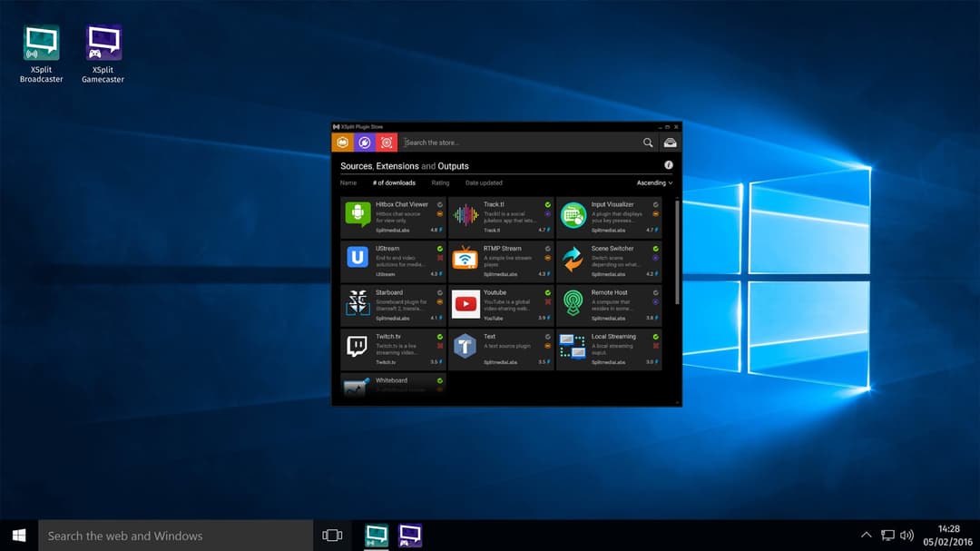Click the Text plugin orange source badge
This screenshot has width=980, height=551.
click(x=547, y=346)
